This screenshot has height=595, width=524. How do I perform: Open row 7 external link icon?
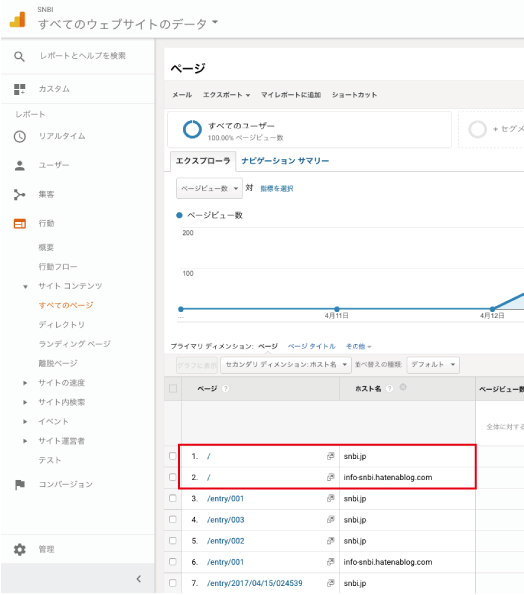[x=330, y=583]
